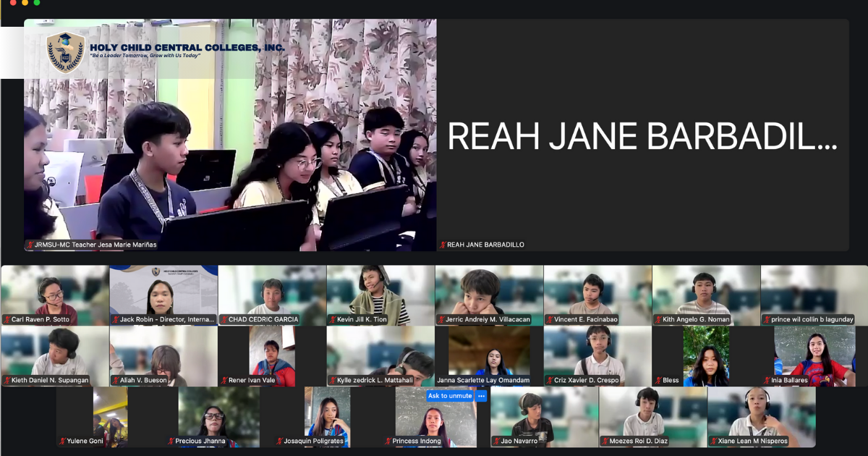Click muted mic icon beside Carl Raven P. Sotto

click(7, 319)
